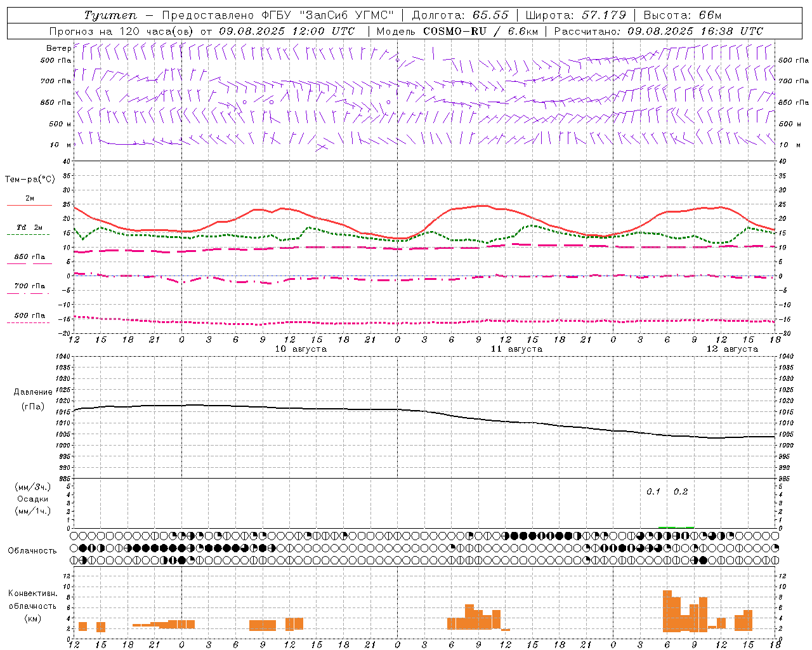Click the "Ветер" wind panel label

58,48
